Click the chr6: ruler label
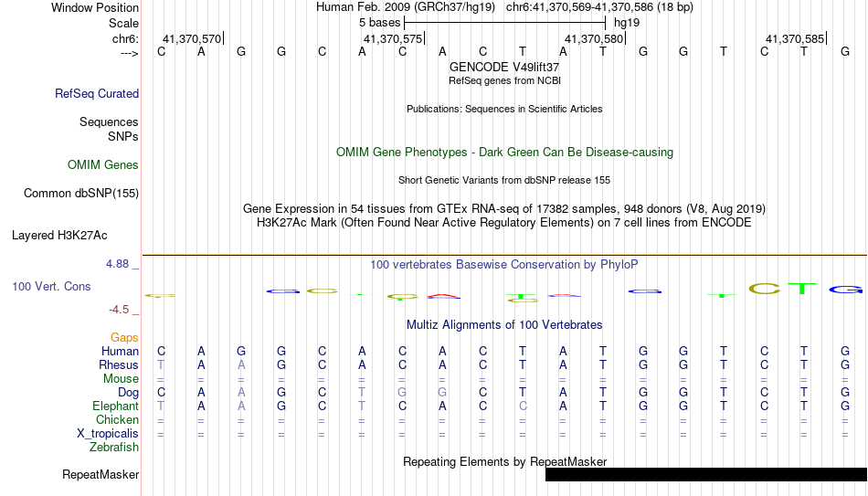Viewport: 868px width, 496px height. (126, 38)
